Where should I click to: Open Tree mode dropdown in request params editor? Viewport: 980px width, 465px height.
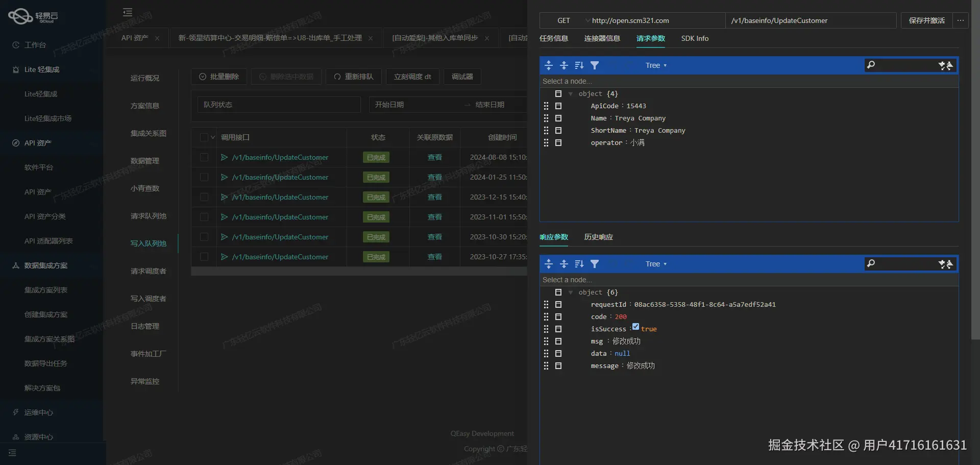(x=656, y=65)
